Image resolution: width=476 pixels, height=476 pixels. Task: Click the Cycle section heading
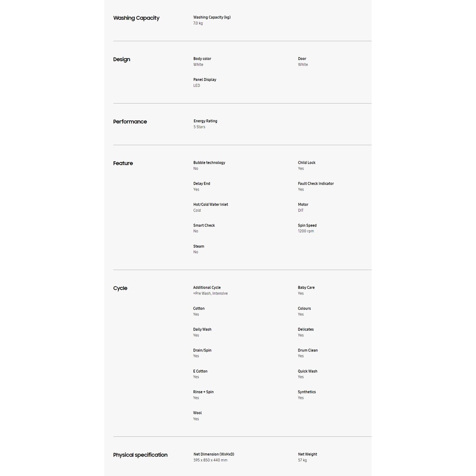click(x=120, y=288)
